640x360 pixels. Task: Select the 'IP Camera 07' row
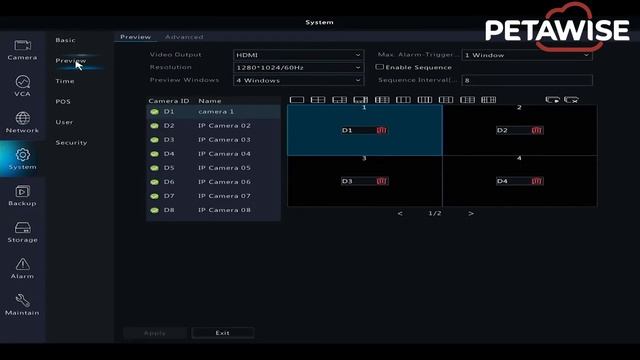click(213, 196)
